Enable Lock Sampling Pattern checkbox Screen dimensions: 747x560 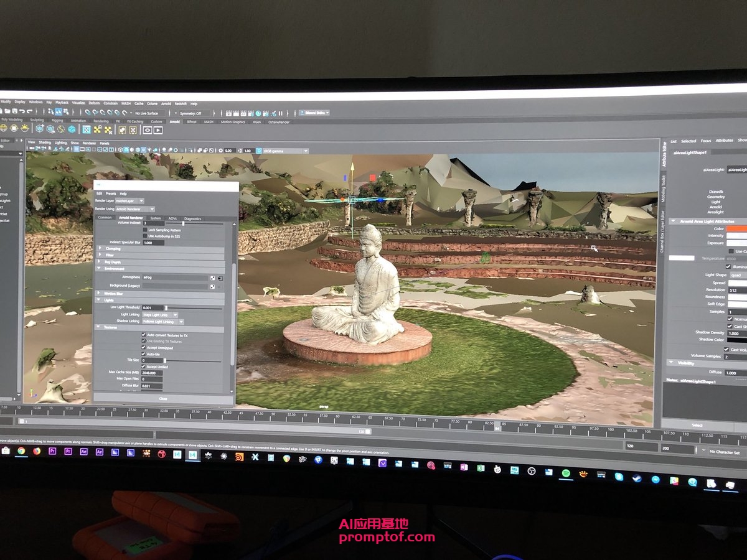click(x=144, y=230)
